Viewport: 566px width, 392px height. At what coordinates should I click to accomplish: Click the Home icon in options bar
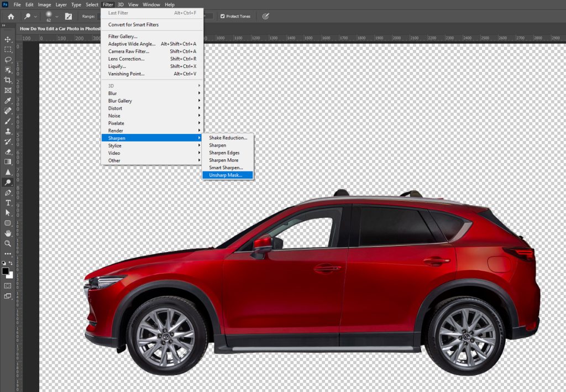pos(11,16)
